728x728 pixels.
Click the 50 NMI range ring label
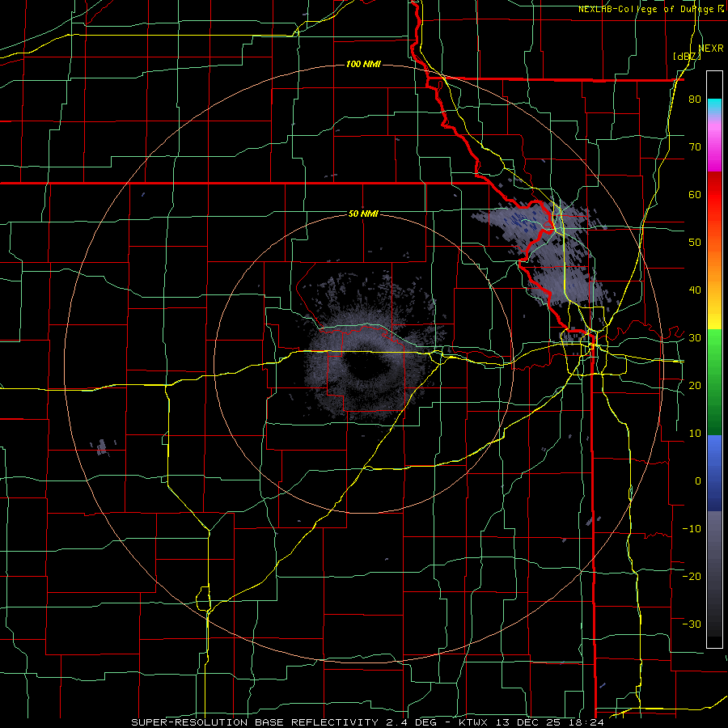pyautogui.click(x=363, y=214)
